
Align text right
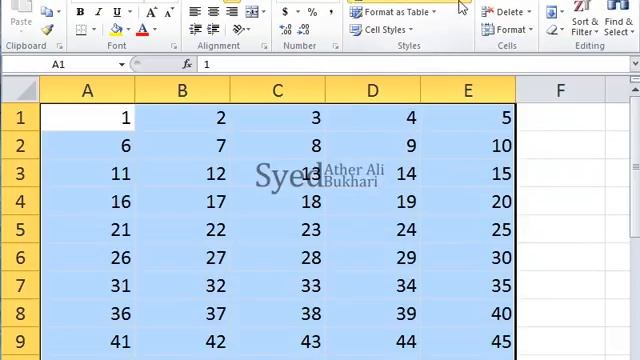click(x=232, y=12)
